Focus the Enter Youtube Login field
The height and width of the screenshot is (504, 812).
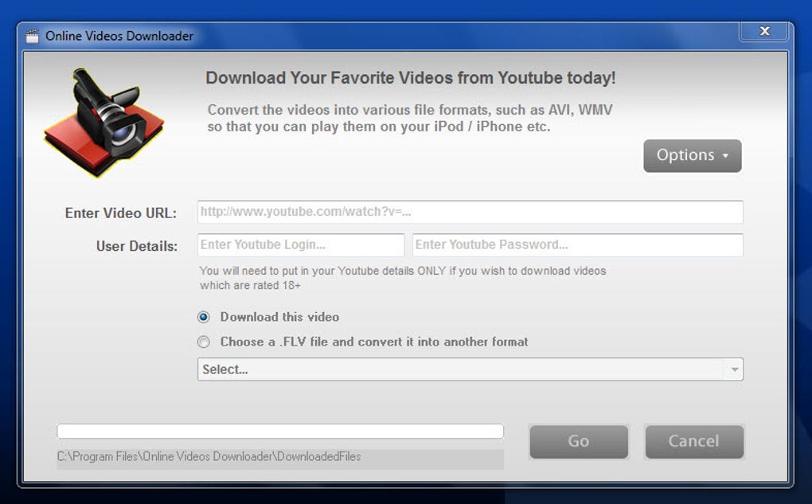(301, 244)
